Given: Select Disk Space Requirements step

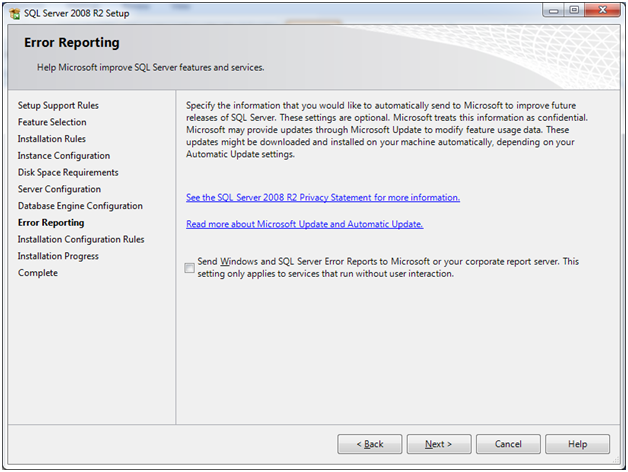Looking at the screenshot, I should (68, 172).
